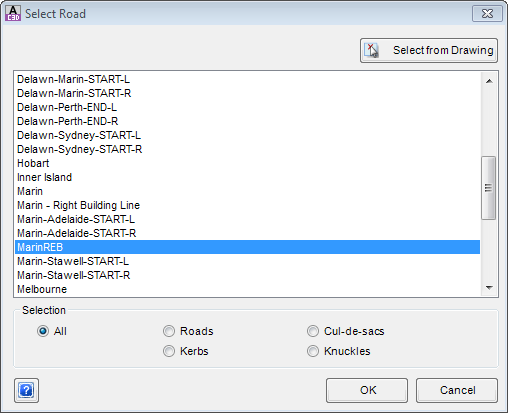The image size is (508, 413).
Task: Pick Melbourne in the road list
Action: click(x=247, y=289)
